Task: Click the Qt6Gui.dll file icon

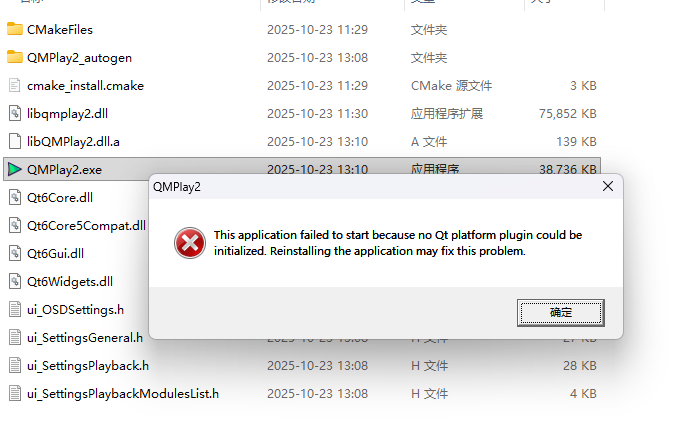Action: [15, 253]
